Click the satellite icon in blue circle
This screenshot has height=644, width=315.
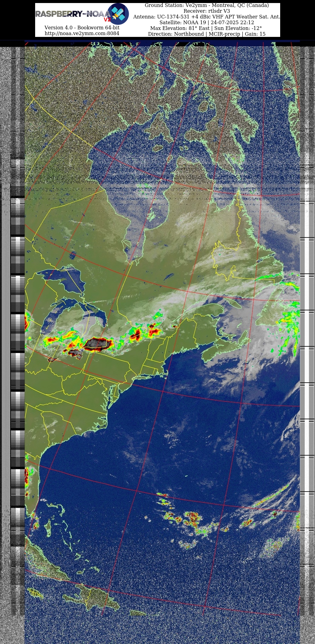pyautogui.click(x=118, y=14)
